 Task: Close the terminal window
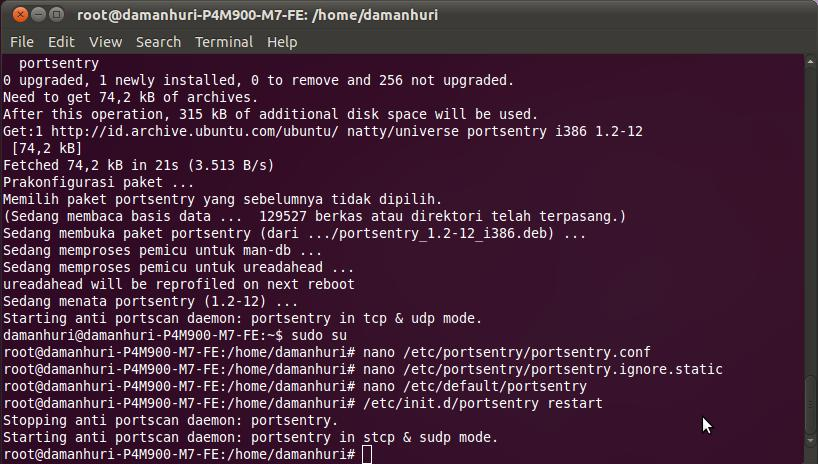coord(14,15)
